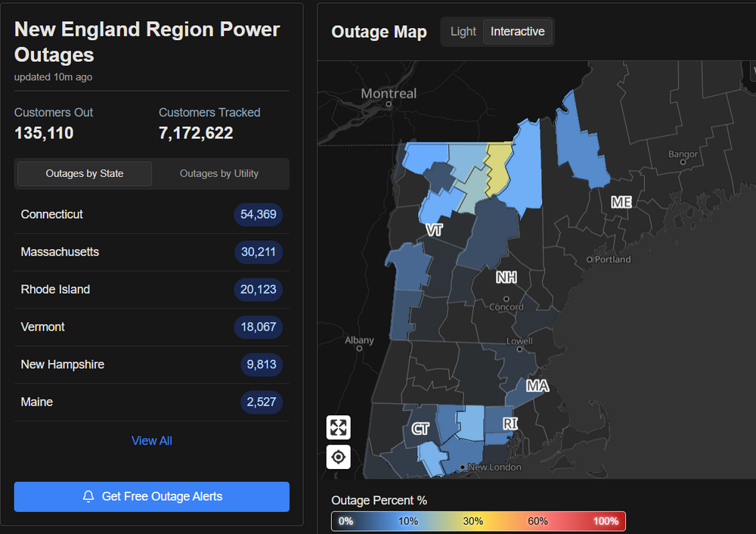
Task: Click the Outage Percent color legend bar
Action: (x=478, y=521)
